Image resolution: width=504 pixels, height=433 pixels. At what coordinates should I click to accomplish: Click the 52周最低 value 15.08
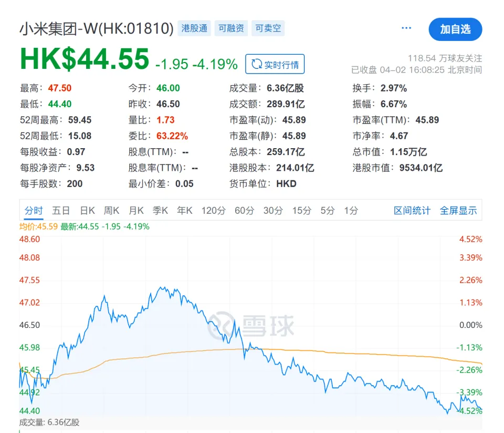point(80,136)
